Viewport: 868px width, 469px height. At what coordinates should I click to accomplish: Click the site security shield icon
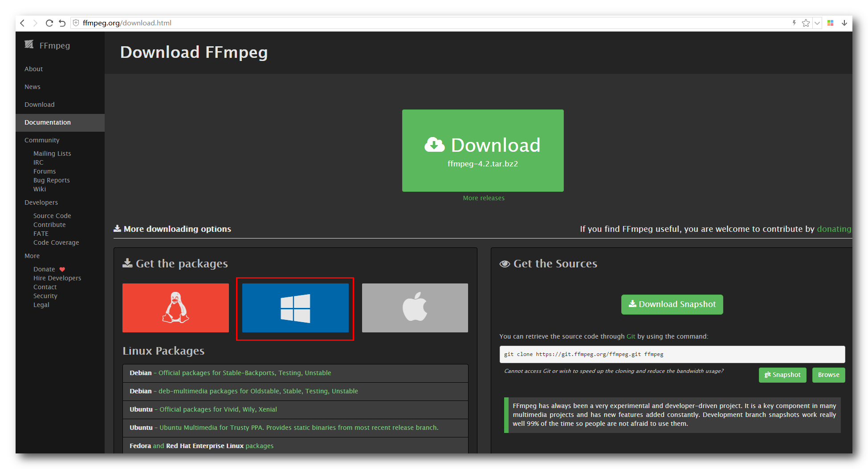tap(76, 23)
